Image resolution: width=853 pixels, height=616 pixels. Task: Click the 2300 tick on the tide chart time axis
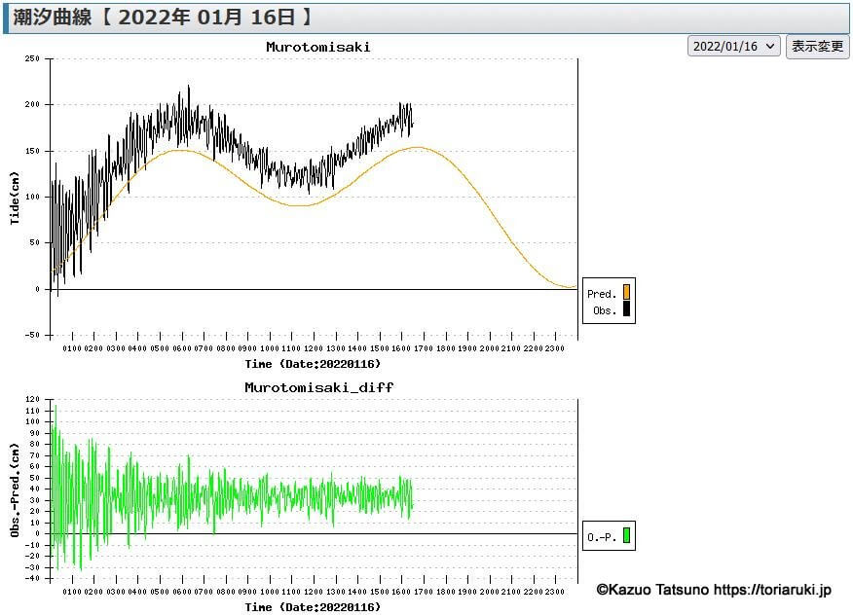(555, 348)
